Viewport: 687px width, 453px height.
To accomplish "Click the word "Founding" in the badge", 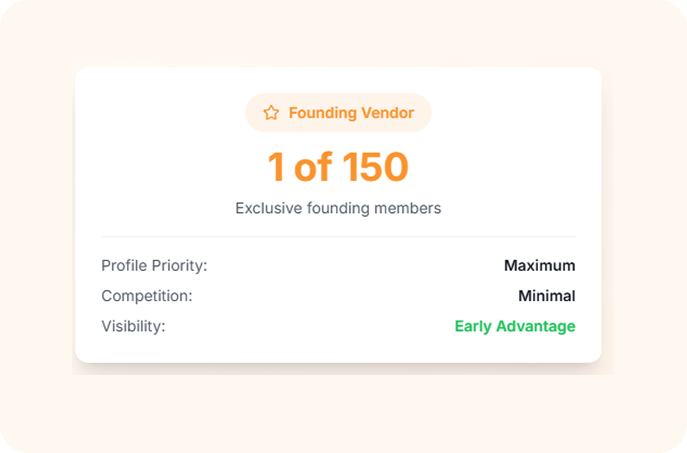I will tap(321, 113).
